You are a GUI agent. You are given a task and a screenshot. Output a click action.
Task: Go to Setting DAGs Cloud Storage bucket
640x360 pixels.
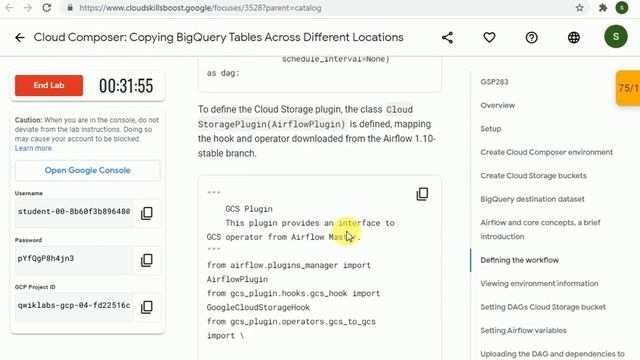coord(543,307)
